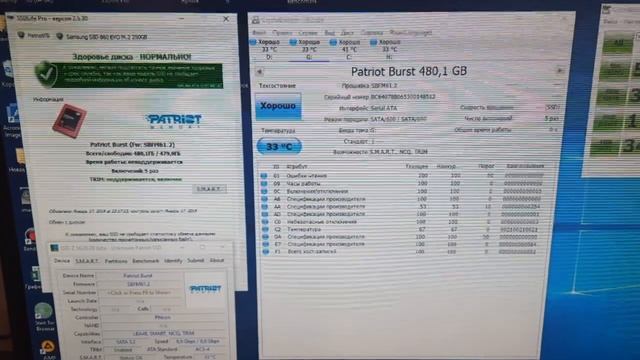
Task: Open the Диск menu in CrystalDiskInfo
Action: click(x=347, y=33)
